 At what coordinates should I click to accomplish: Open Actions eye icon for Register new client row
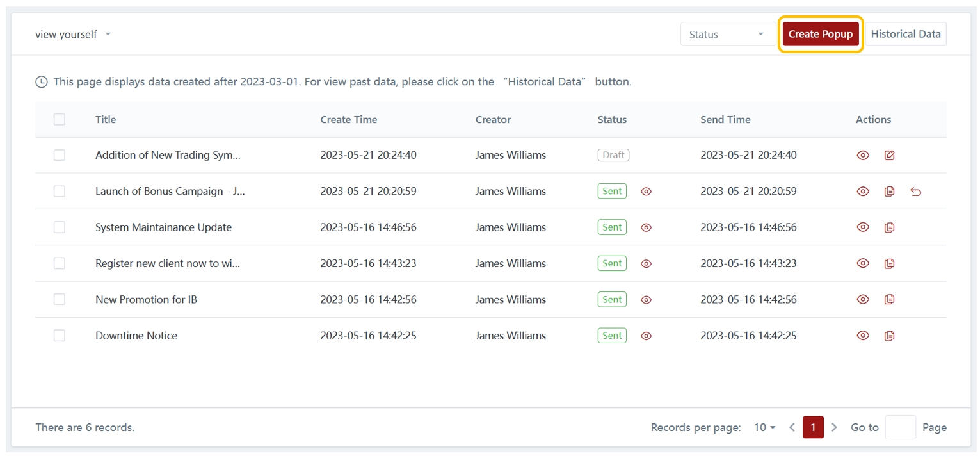863,263
